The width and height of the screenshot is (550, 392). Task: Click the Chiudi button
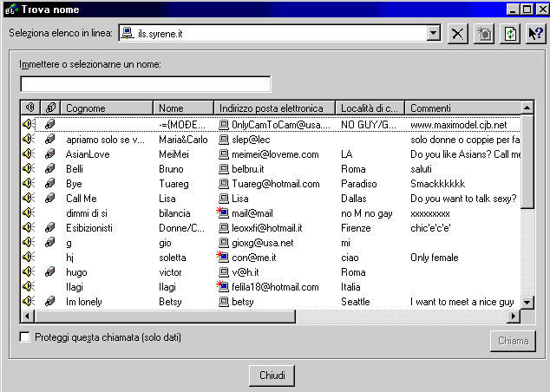point(272,376)
